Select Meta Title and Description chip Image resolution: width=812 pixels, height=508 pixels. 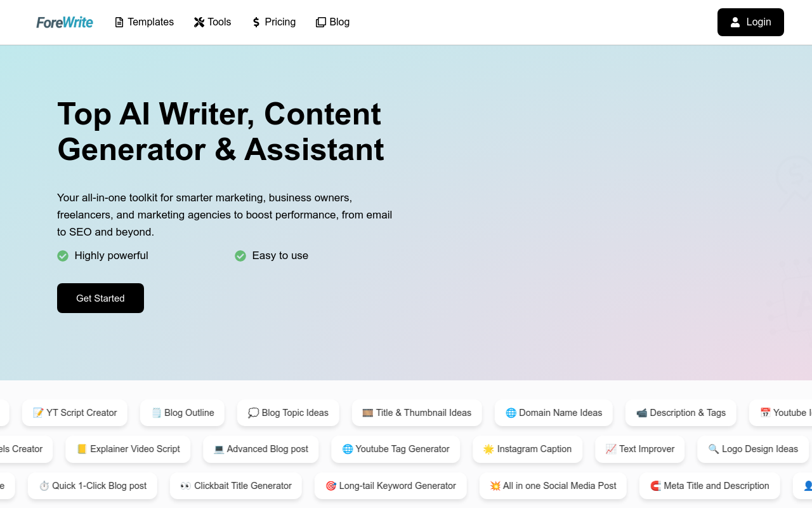pos(710,486)
